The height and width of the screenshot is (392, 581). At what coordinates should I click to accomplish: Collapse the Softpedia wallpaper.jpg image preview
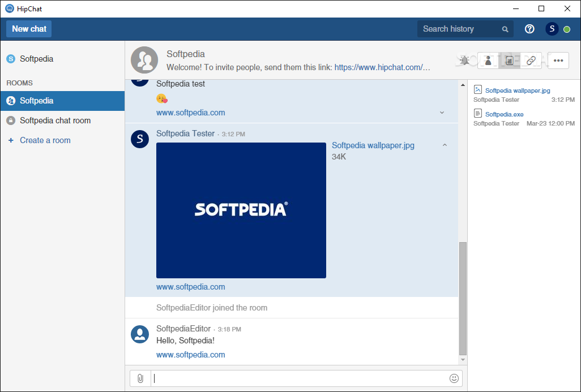click(x=445, y=145)
